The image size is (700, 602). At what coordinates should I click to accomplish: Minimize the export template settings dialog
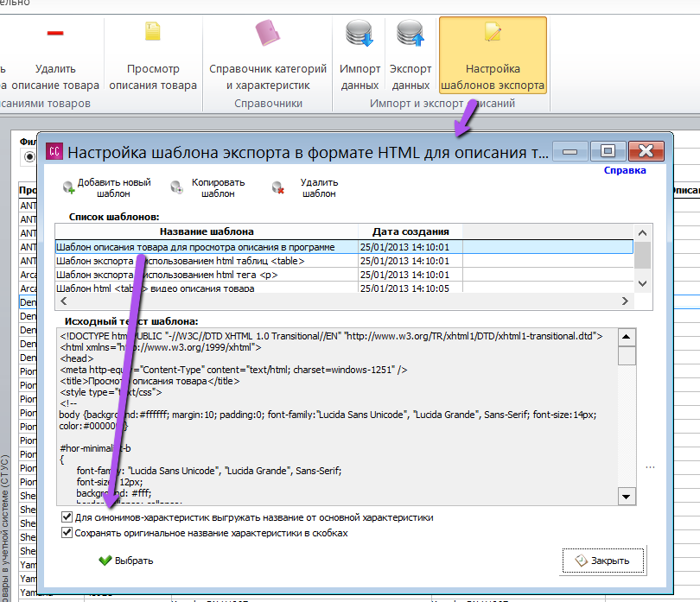point(570,152)
